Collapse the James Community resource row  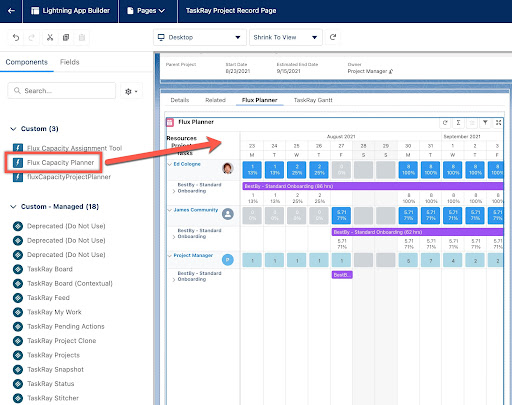tap(170, 210)
